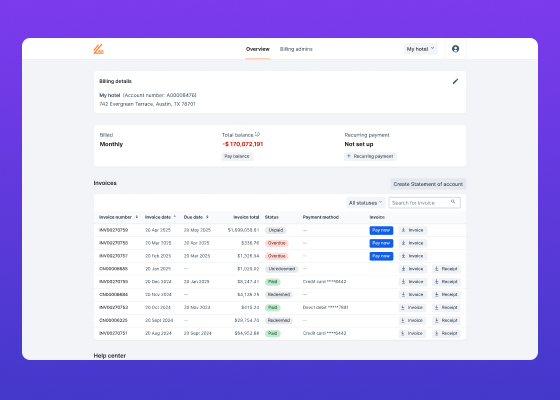Download Invoice for 20 Jan 2025 row
The image size is (560, 400).
pos(412,269)
